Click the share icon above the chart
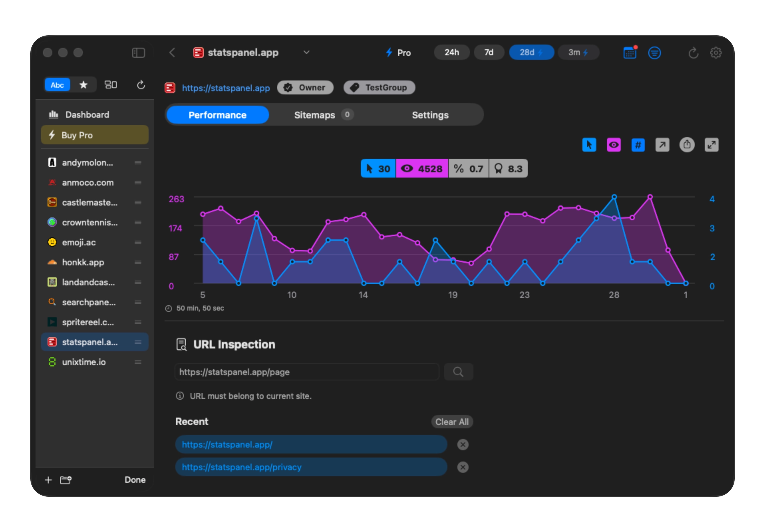Image resolution: width=765 pixels, height=532 pixels. [687, 144]
